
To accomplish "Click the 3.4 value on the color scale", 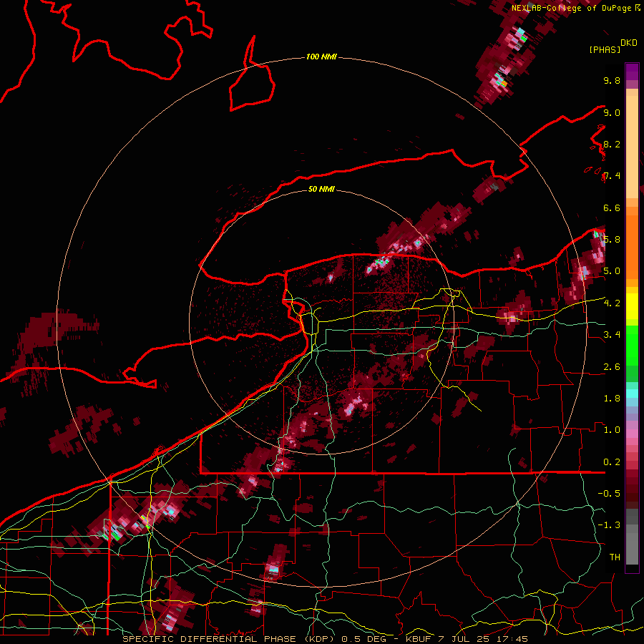I will [x=612, y=335].
